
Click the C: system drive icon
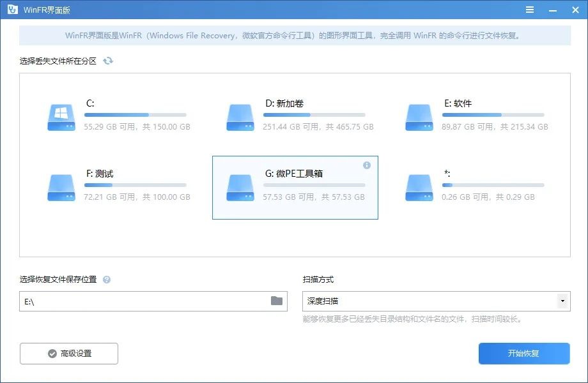(x=61, y=117)
